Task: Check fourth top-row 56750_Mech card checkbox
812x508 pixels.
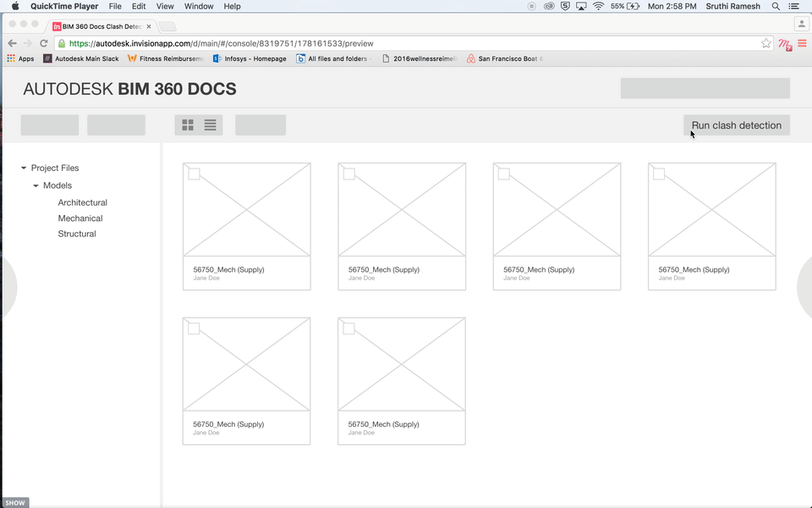Action: [x=659, y=174]
